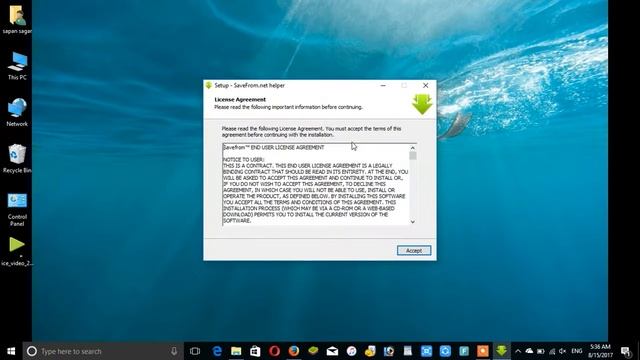Click the 'NOTICE TO USER:' line
Screen dimensions: 640x360
pyautogui.click(x=244, y=160)
